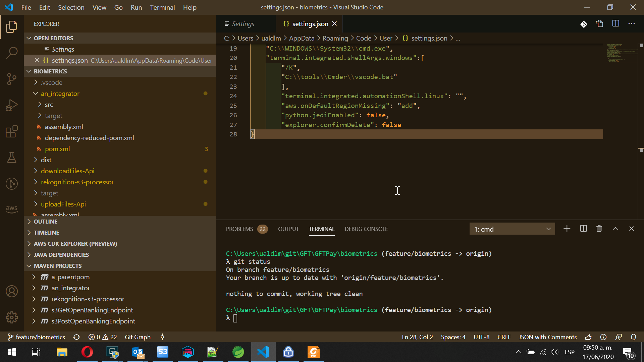Switch to the DEBUG CONSOLE tab
This screenshot has height=362, width=644.
tap(366, 229)
